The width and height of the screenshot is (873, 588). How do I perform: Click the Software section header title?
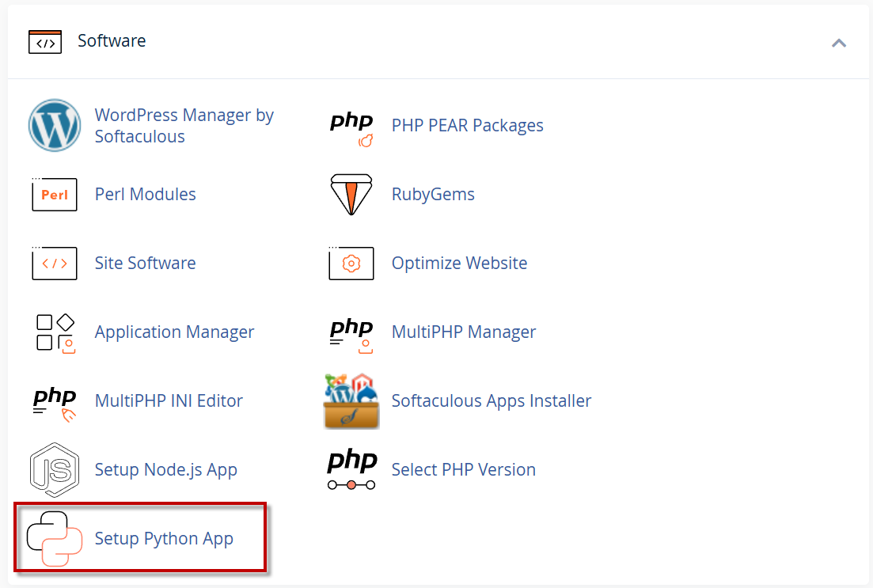112,41
